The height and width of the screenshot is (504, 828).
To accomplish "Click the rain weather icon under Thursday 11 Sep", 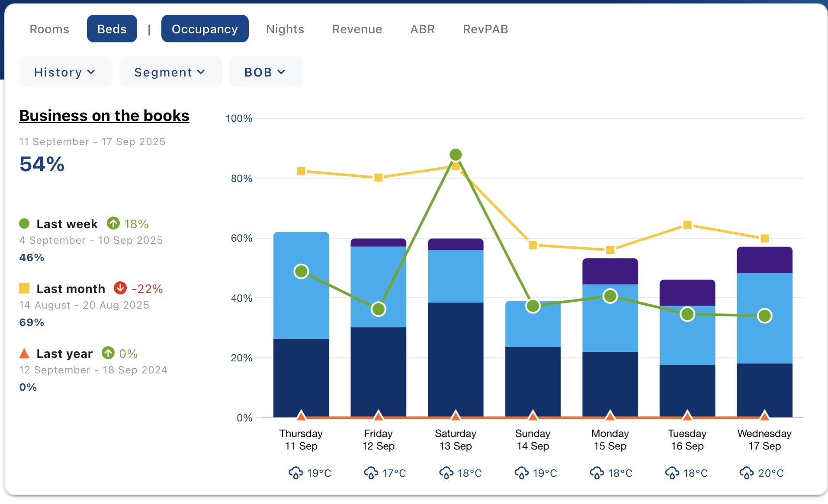I will click(296, 473).
